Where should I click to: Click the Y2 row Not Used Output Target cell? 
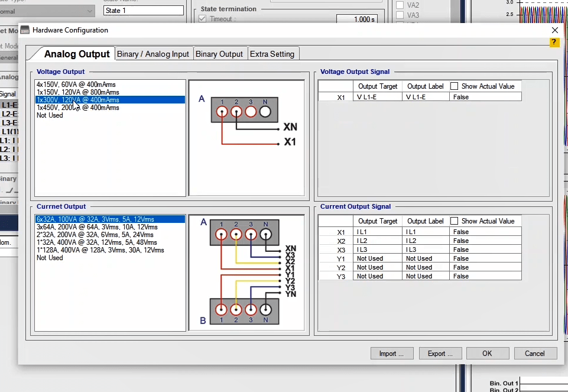coord(378,267)
